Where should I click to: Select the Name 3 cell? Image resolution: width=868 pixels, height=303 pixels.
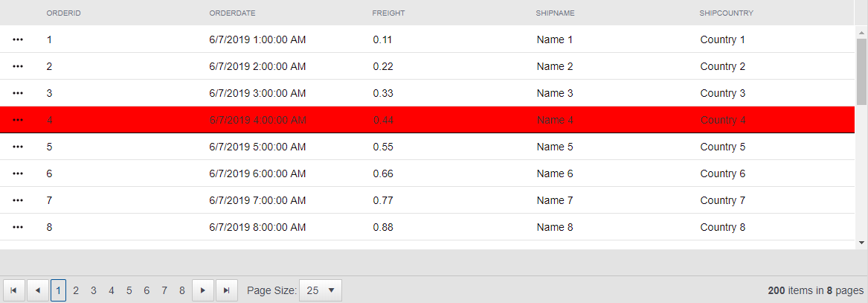click(x=555, y=93)
